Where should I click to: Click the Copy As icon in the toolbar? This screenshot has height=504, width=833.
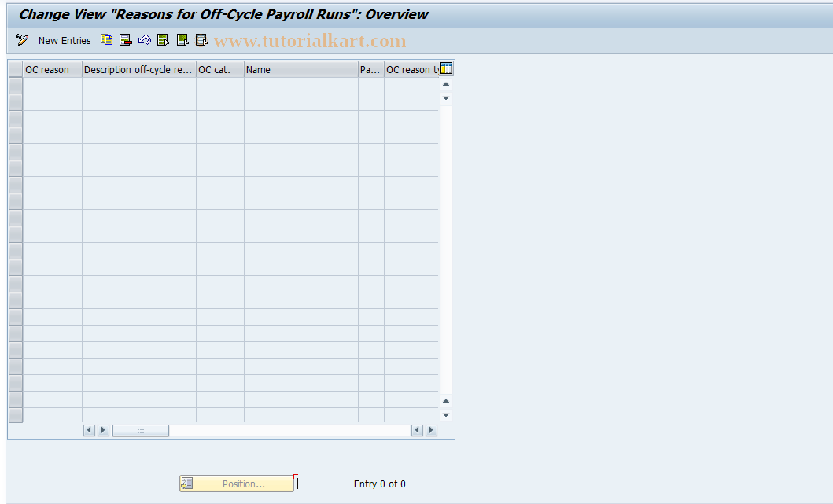(x=107, y=40)
